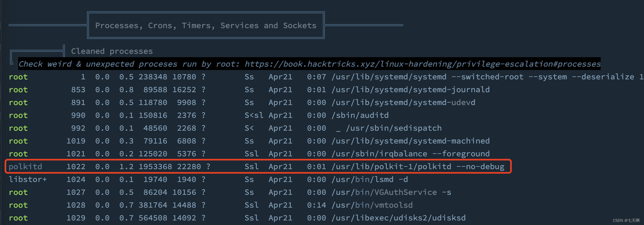Image resolution: width=644 pixels, height=225 pixels.
Task: Open the hacktricks privilege-escalation URL
Action: coord(423,64)
